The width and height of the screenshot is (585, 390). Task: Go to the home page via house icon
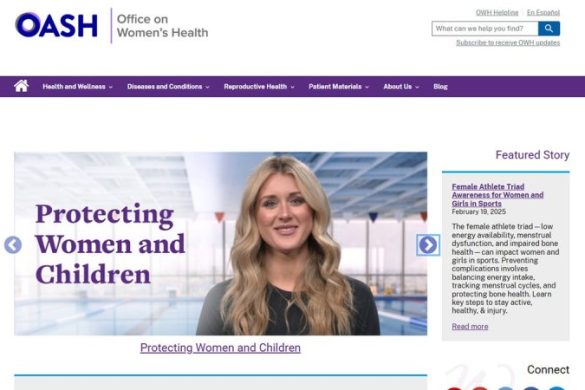pyautogui.click(x=21, y=86)
